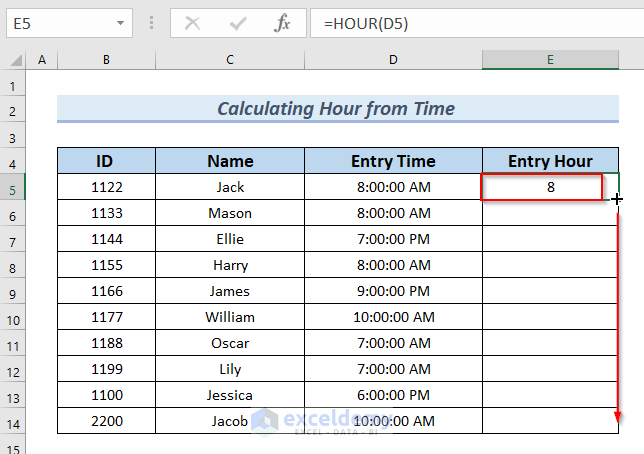Click the 7:00:00 PM entry time for Ellie
This screenshot has height=454, width=644.
(x=393, y=239)
